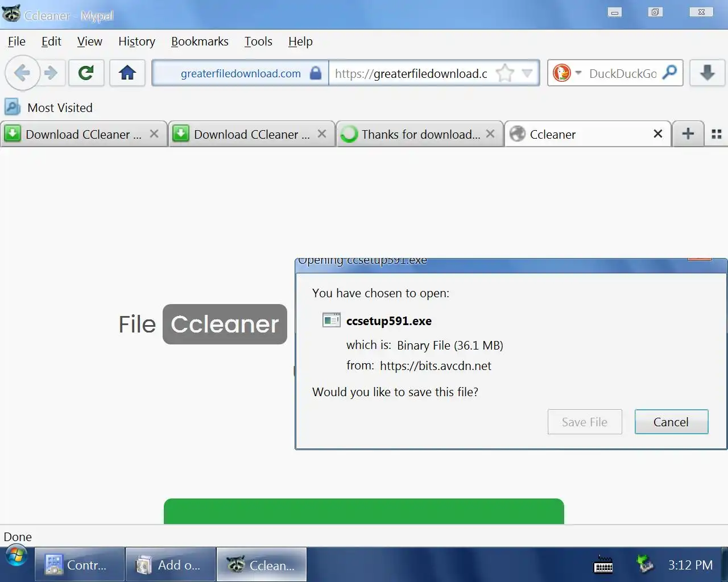Switch to the first Download CCleaner tab
This screenshot has height=582, width=728.
[x=84, y=134]
